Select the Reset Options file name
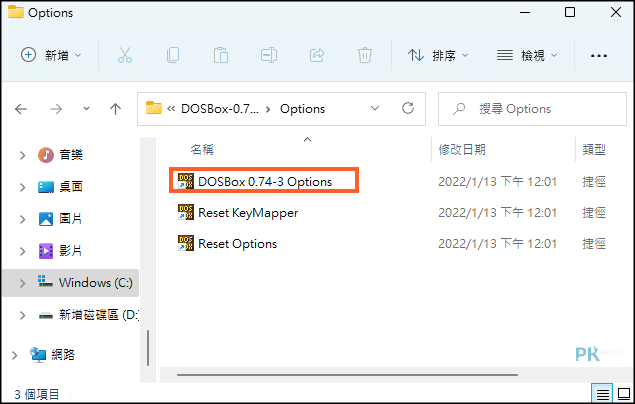 point(237,244)
